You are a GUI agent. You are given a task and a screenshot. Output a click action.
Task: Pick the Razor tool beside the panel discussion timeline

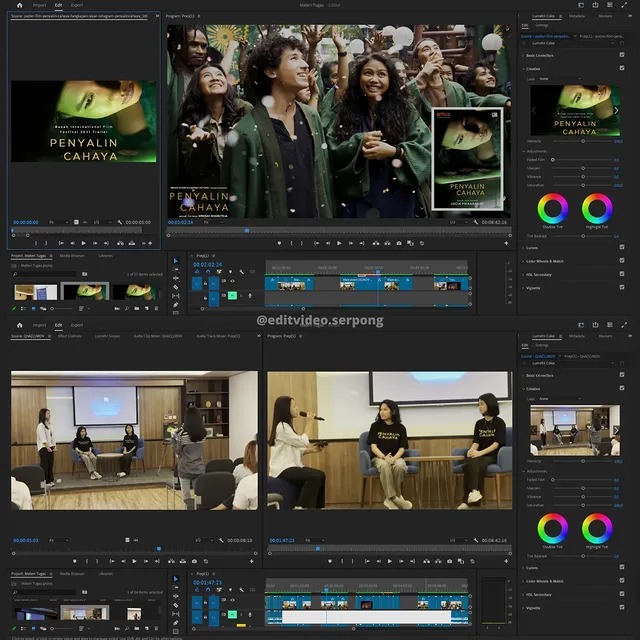tap(176, 606)
